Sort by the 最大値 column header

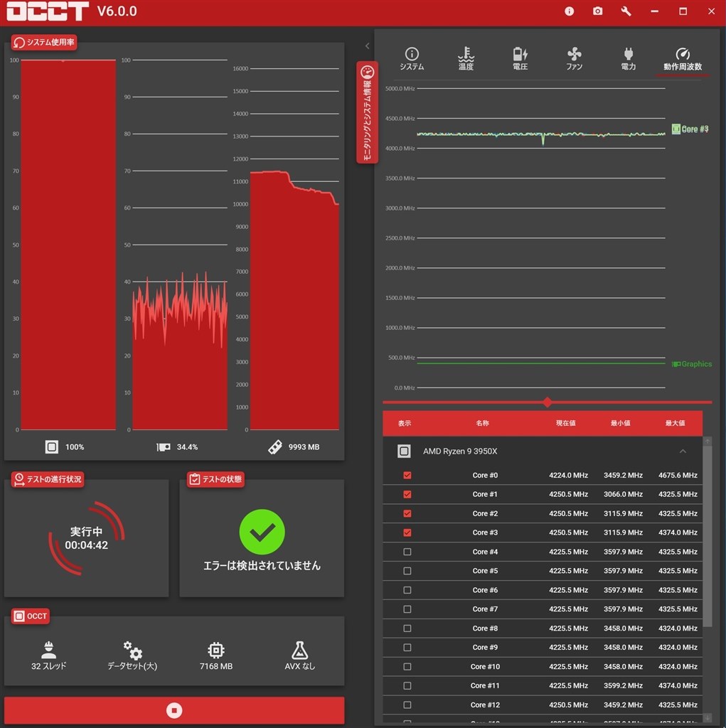(x=675, y=423)
